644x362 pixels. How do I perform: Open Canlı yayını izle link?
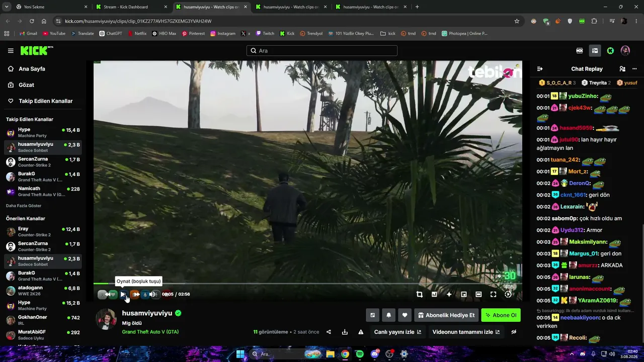tap(397, 332)
